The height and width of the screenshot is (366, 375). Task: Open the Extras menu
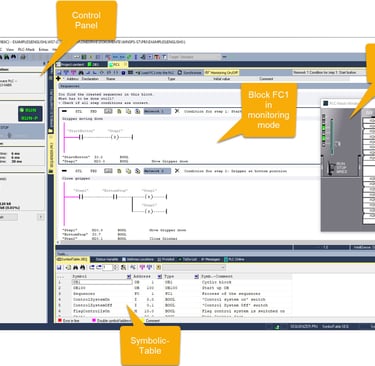pos(44,49)
